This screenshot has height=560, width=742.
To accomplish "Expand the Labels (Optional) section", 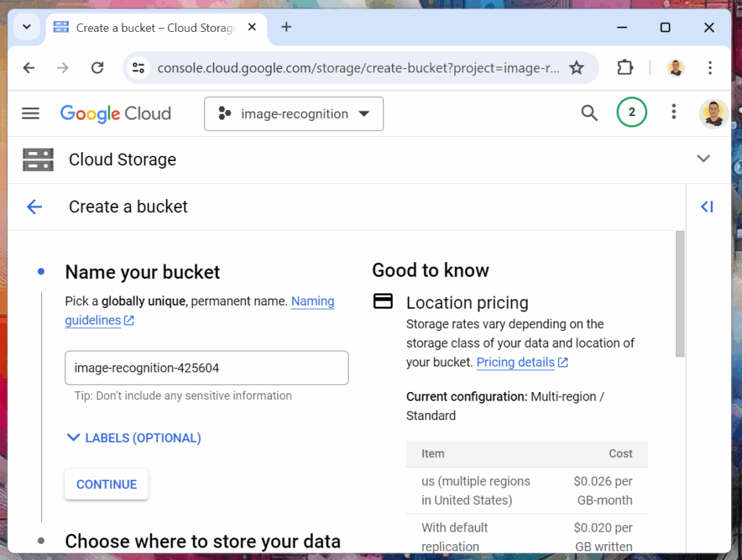I will [x=134, y=438].
